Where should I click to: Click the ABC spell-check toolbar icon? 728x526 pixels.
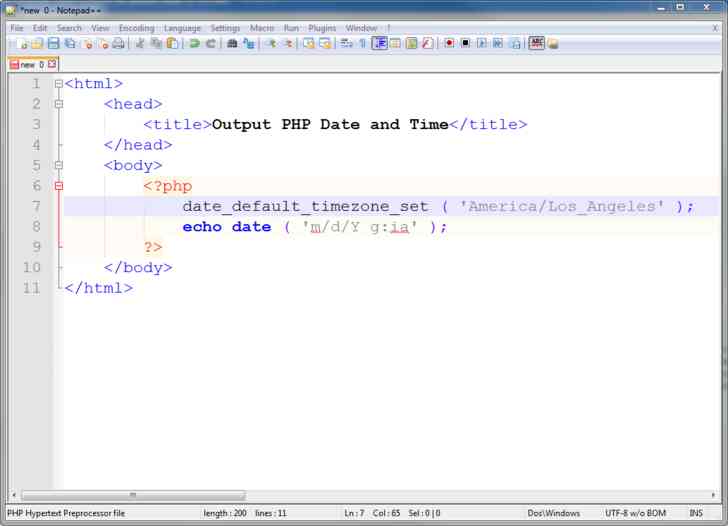[x=536, y=43]
